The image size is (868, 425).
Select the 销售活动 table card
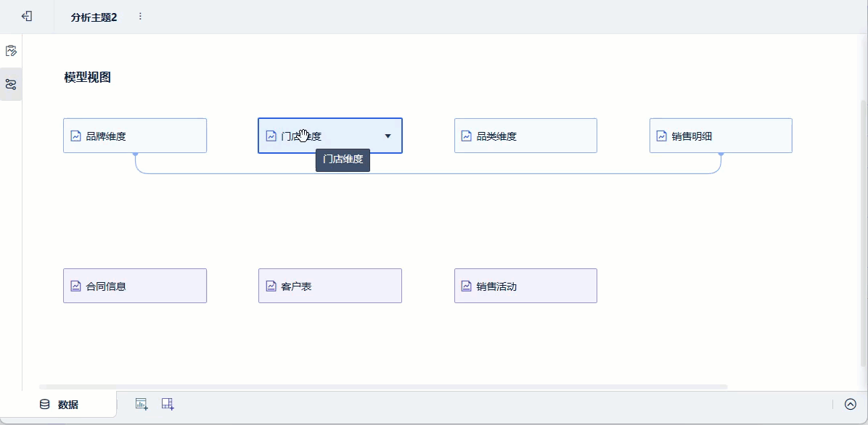tap(525, 285)
